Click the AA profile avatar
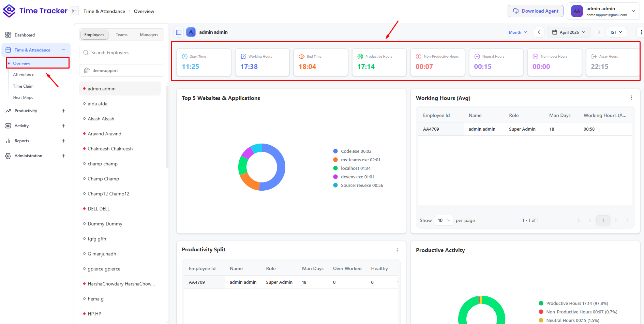Viewport: 644px width, 324px height. (x=577, y=11)
